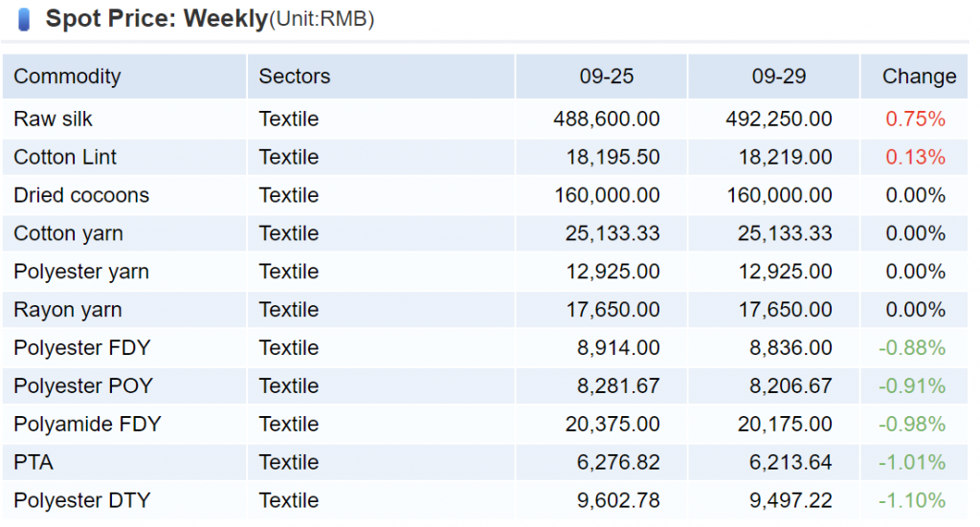The height and width of the screenshot is (527, 980).
Task: Select the Change column header
Action: [919, 77]
